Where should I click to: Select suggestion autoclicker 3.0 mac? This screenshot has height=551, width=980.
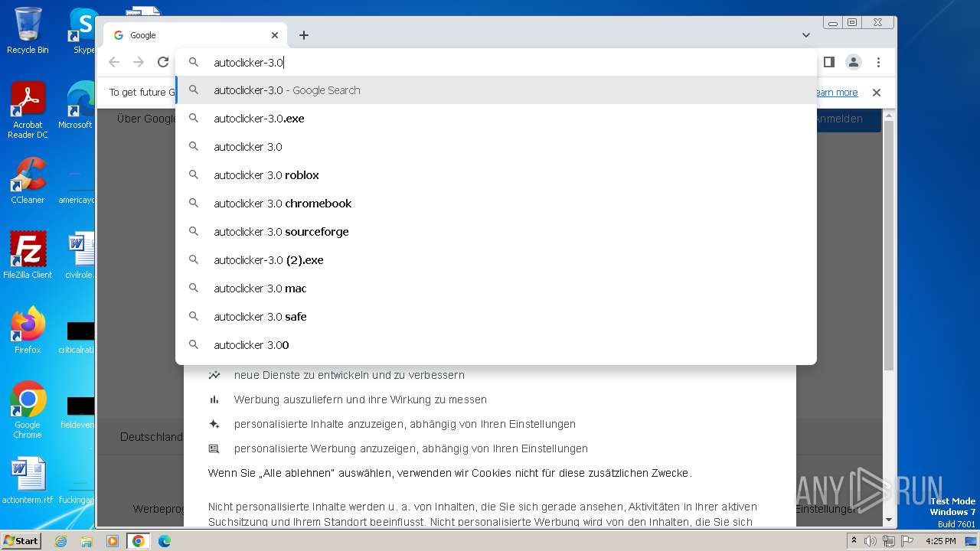point(496,289)
